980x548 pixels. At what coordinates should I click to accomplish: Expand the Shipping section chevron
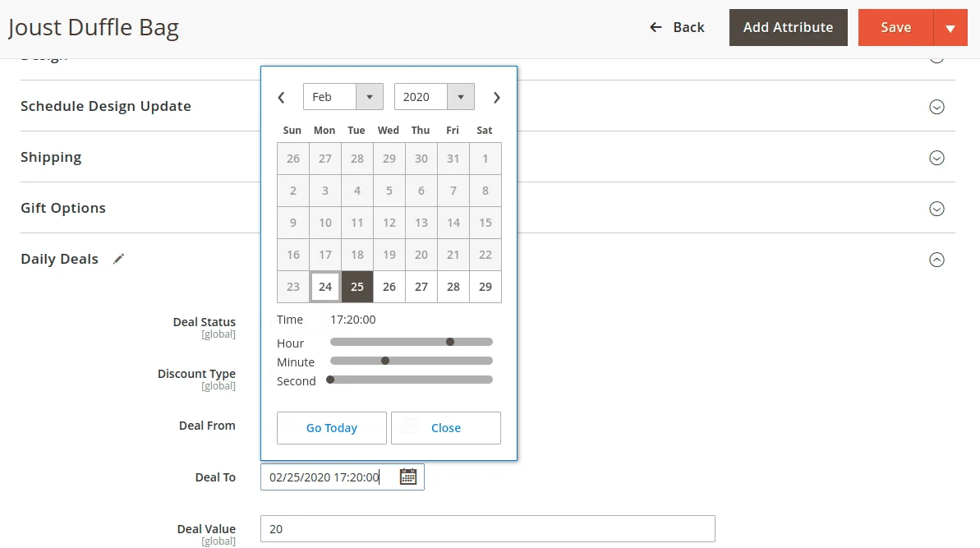tap(936, 158)
